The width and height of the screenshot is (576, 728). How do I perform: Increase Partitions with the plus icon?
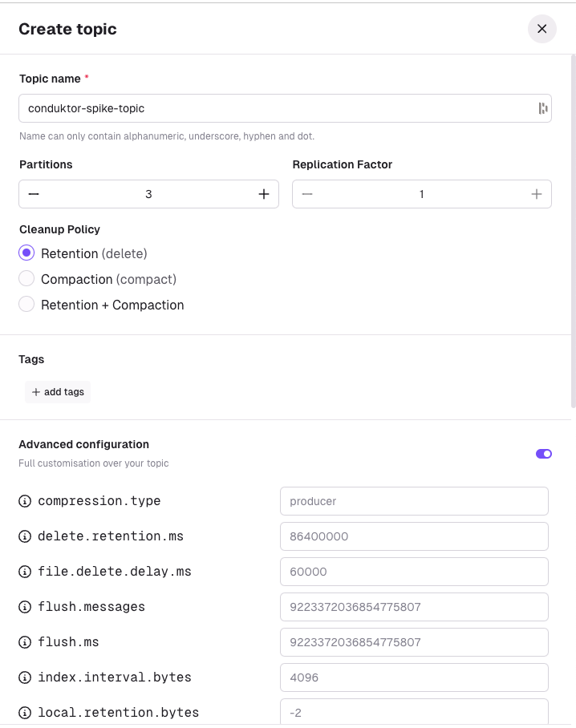[264, 194]
